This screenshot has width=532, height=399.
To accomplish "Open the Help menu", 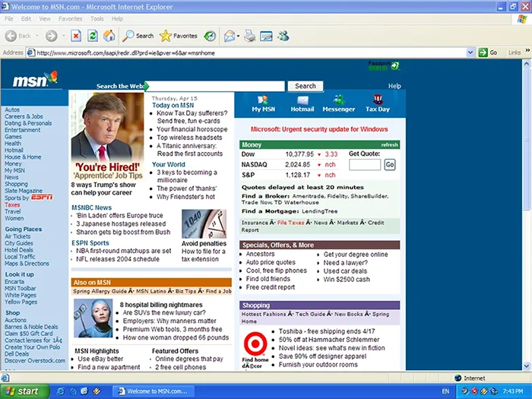I will [117, 19].
